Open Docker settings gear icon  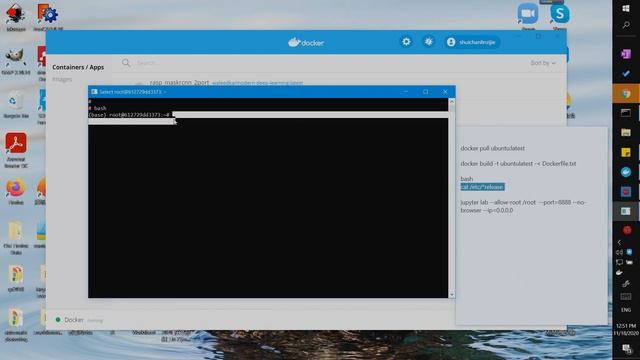point(406,42)
